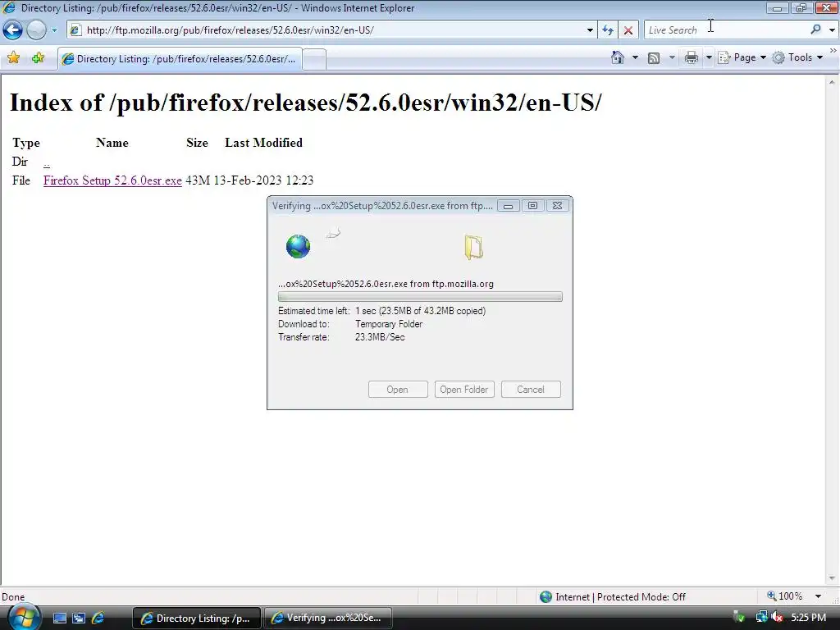Cancel the file download
840x630 pixels.
click(531, 390)
